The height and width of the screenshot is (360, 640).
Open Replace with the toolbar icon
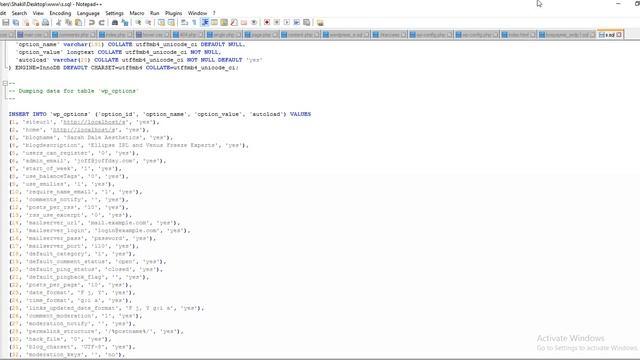[125, 22]
